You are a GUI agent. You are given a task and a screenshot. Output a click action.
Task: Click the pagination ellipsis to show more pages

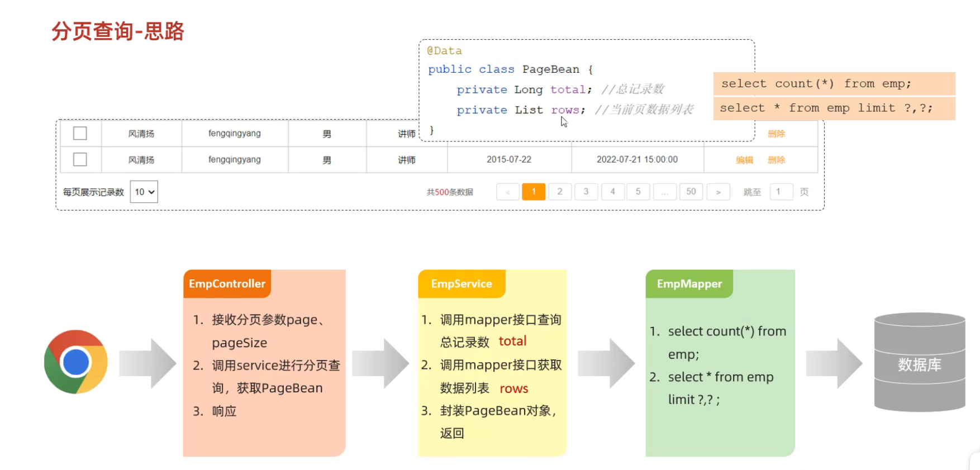(664, 192)
